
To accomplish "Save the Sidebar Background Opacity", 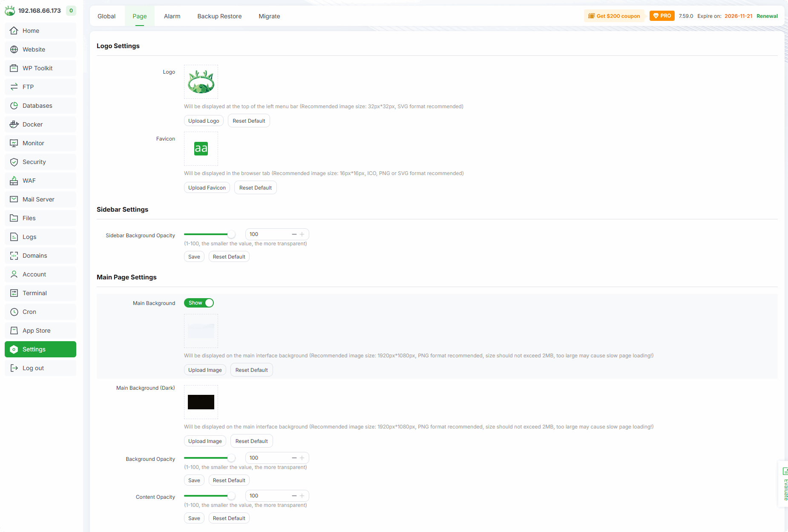I will (x=194, y=257).
